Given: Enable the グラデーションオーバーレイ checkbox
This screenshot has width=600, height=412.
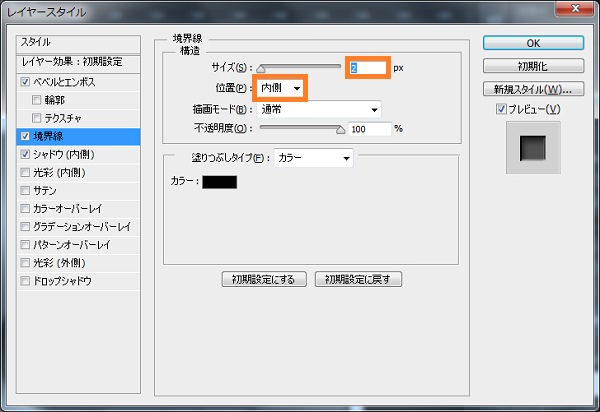Looking at the screenshot, I should pos(25,226).
